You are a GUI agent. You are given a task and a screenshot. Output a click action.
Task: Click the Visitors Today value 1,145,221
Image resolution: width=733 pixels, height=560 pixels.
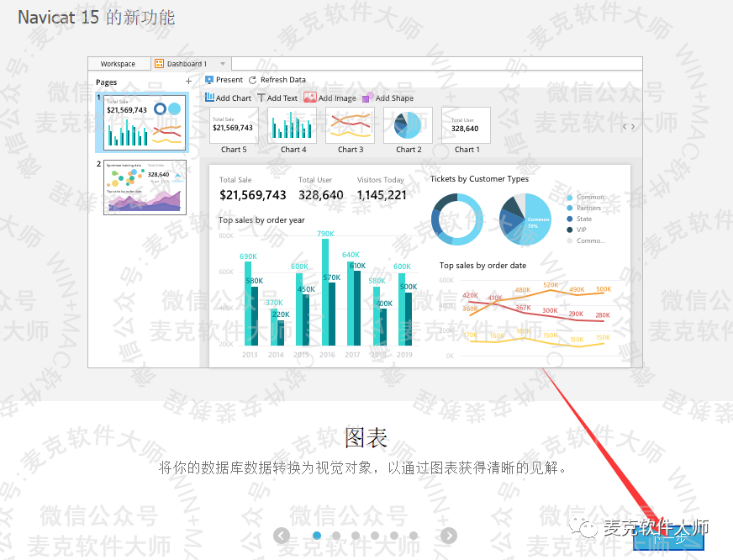[x=382, y=195]
